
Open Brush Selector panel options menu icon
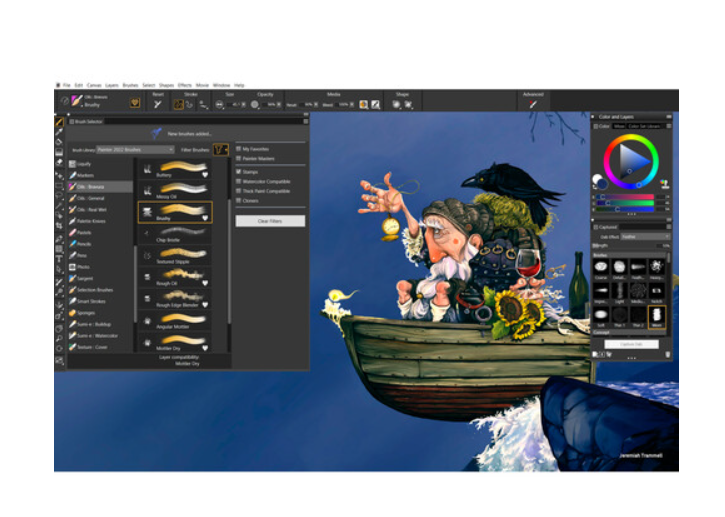(x=306, y=122)
